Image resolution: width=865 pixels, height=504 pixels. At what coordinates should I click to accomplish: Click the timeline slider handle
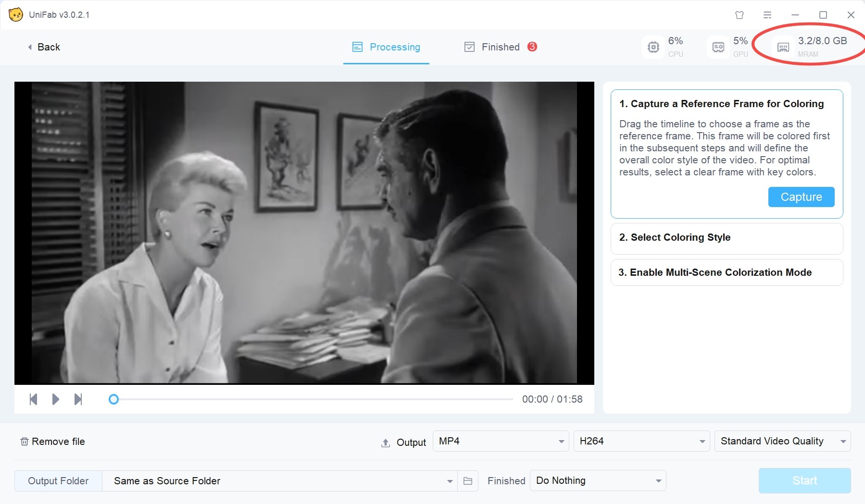click(113, 399)
